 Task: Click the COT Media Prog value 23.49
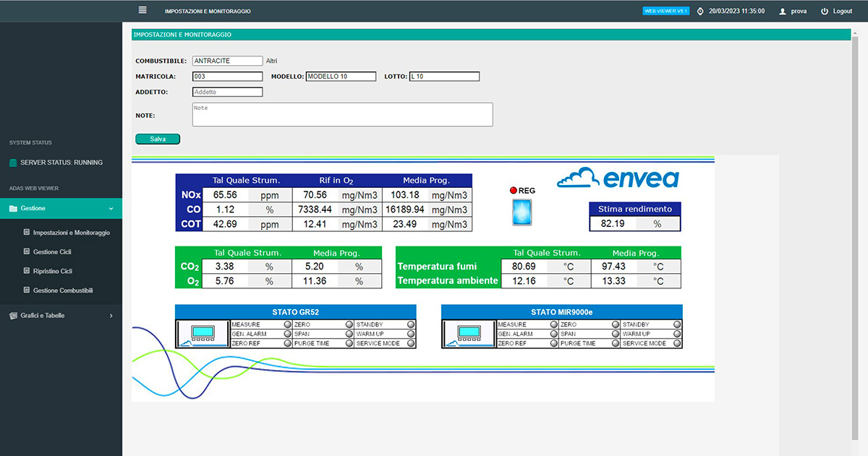[406, 224]
